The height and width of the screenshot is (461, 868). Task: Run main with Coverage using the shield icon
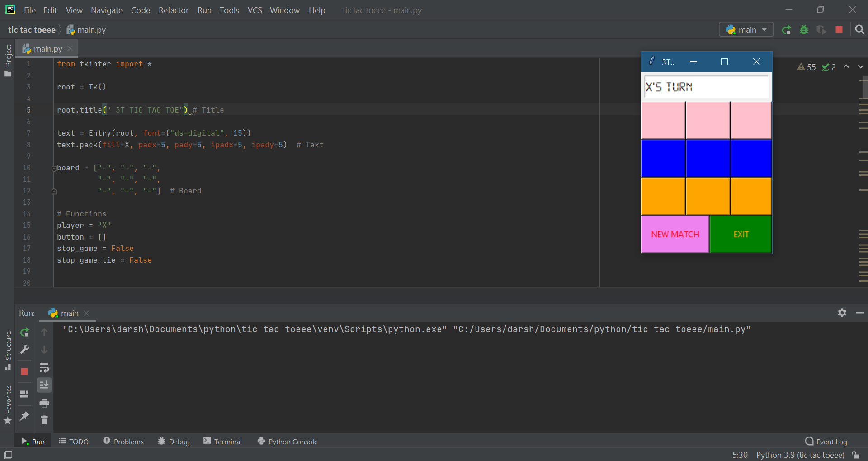coord(821,29)
